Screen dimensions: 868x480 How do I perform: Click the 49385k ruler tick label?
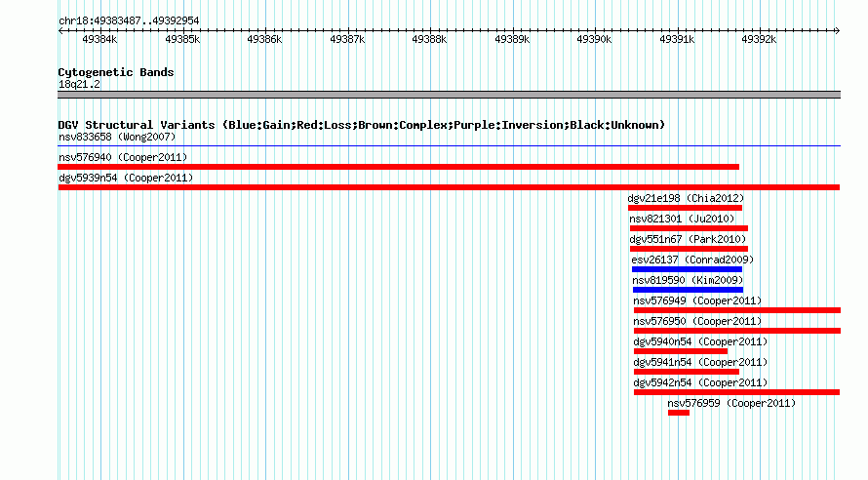pyautogui.click(x=182, y=39)
